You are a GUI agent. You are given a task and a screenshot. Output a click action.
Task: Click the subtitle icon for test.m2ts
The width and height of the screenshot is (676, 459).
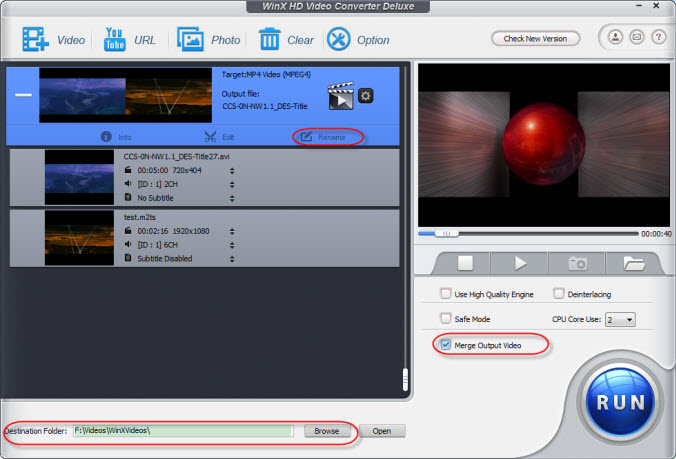(128, 258)
